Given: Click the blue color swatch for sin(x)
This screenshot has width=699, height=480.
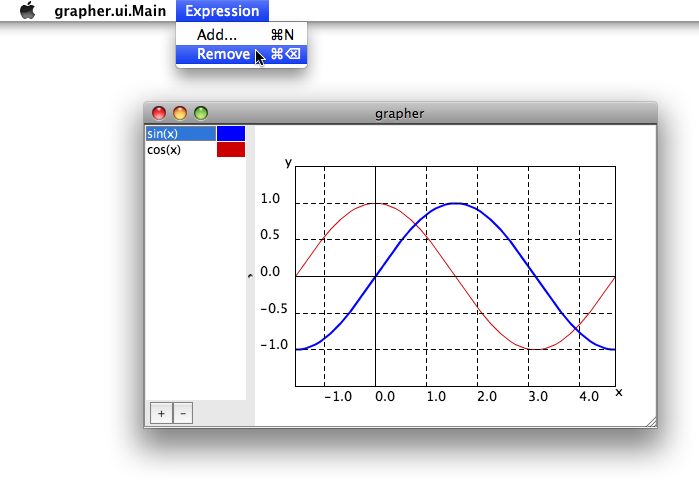Looking at the screenshot, I should pos(231,133).
